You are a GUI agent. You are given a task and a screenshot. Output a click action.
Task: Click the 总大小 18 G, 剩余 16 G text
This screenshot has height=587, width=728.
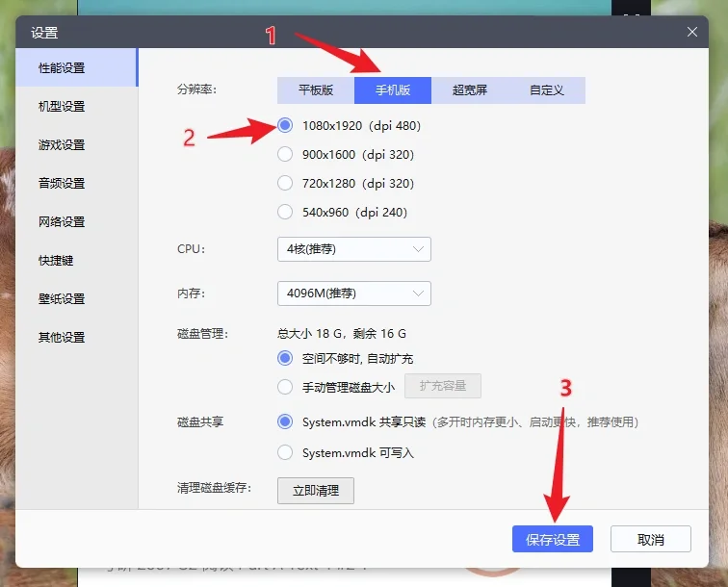pos(342,334)
